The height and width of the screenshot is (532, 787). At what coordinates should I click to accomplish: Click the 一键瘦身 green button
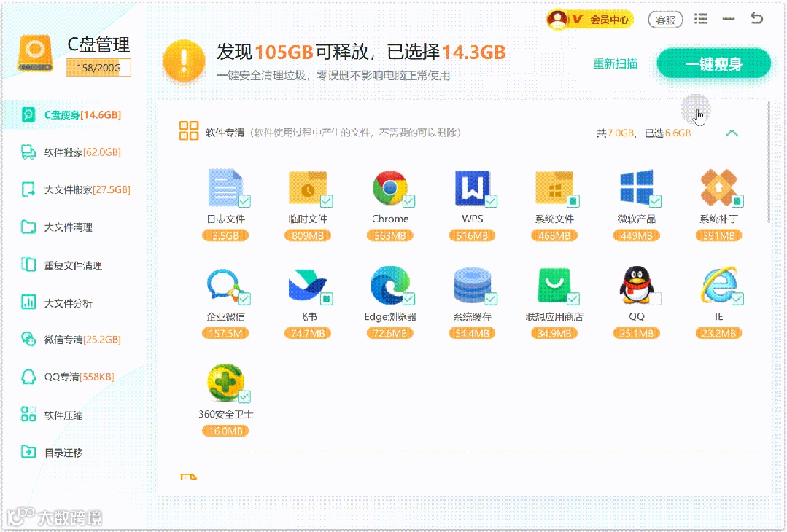tap(714, 63)
